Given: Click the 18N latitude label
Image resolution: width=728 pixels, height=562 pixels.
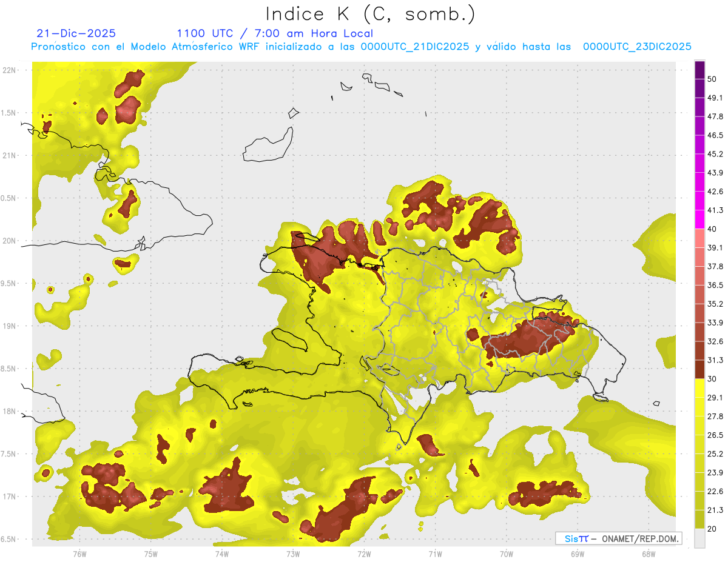Looking at the screenshot, I should click(x=10, y=411).
